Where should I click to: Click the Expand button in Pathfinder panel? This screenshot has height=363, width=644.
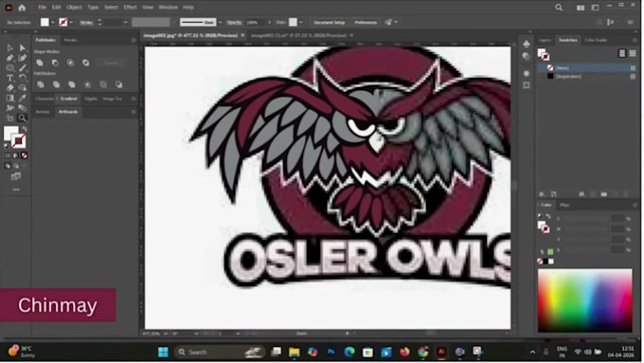(x=111, y=63)
